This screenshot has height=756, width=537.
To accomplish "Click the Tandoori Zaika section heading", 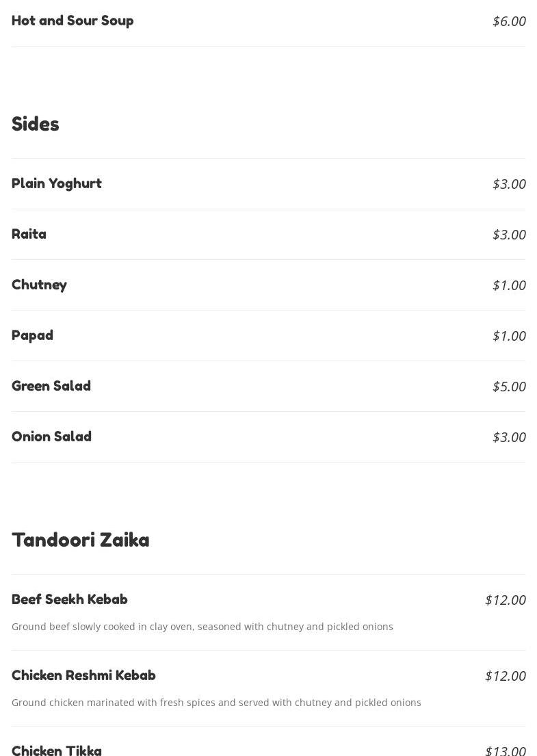I will click(81, 540).
